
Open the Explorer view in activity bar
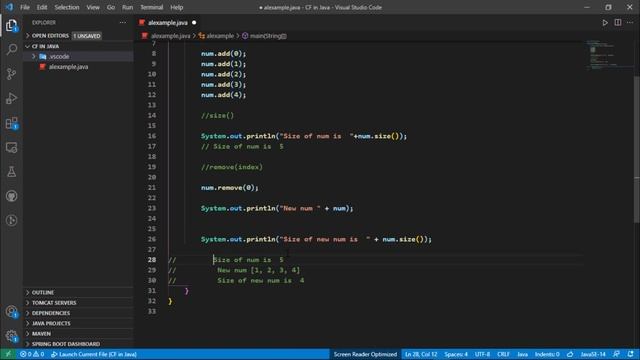pos(11,25)
